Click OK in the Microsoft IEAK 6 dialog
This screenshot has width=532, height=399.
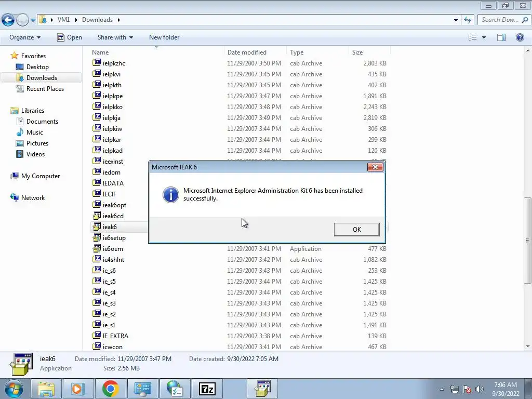(x=356, y=229)
